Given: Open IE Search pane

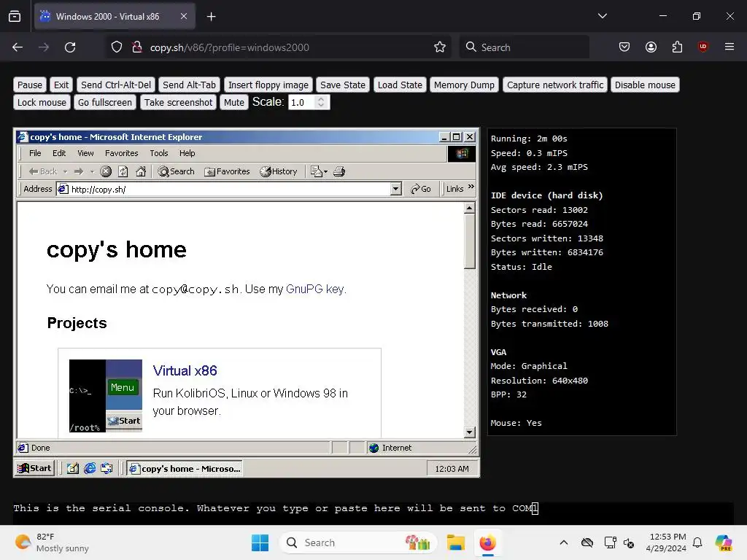Looking at the screenshot, I should pyautogui.click(x=177, y=171).
